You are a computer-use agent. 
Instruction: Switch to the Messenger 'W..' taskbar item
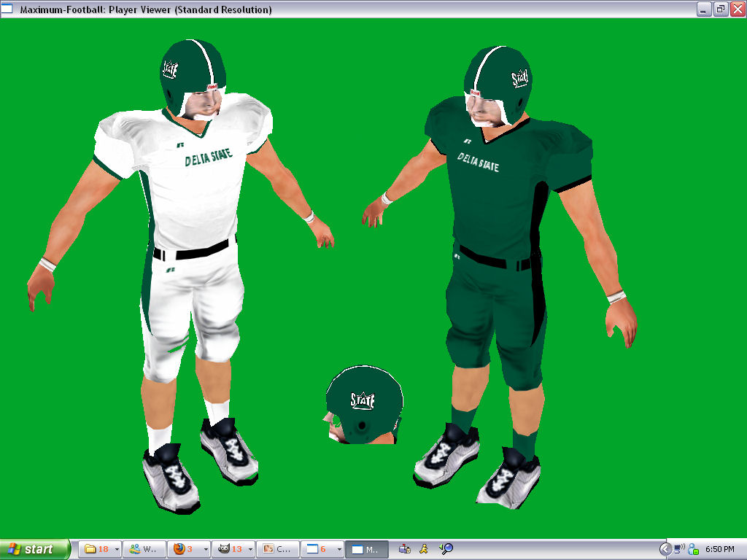(144, 549)
